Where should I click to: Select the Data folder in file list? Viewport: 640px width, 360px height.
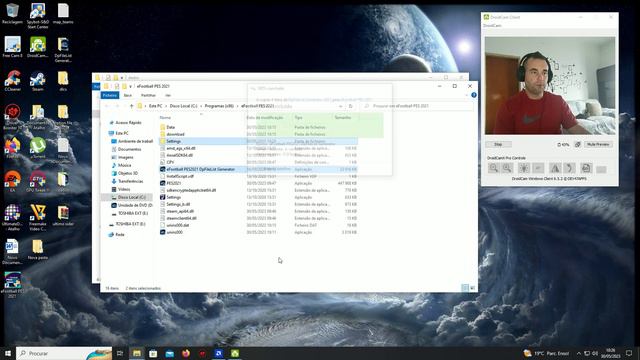171,127
